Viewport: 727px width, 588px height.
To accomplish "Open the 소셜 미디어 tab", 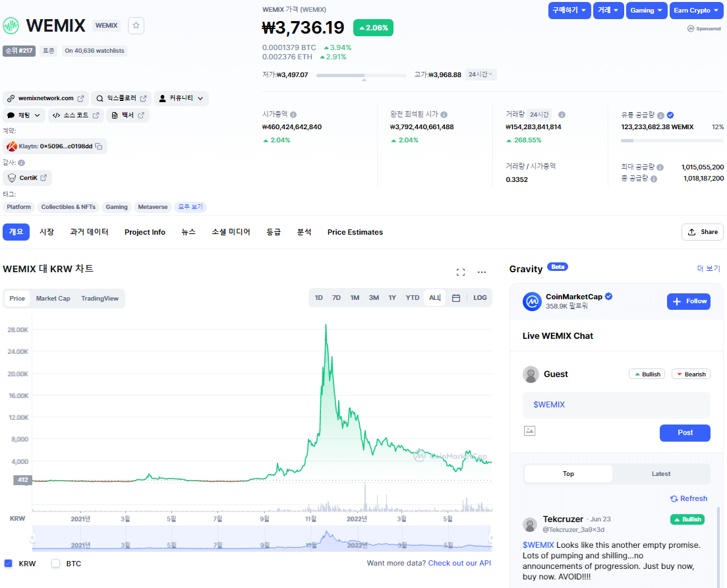I will (231, 232).
